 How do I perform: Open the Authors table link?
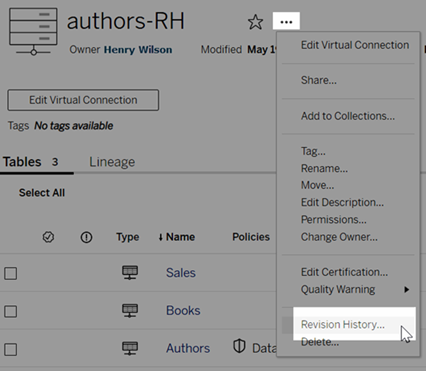click(x=188, y=348)
